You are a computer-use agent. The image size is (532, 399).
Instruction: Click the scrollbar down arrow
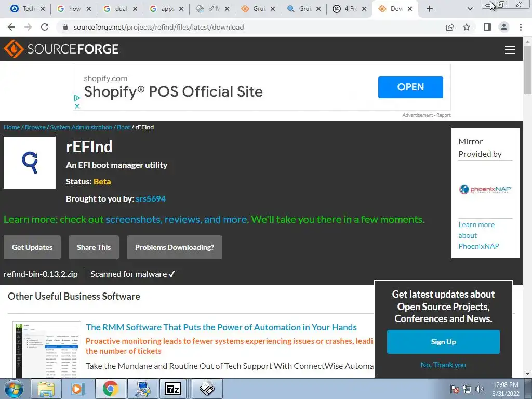(527, 374)
